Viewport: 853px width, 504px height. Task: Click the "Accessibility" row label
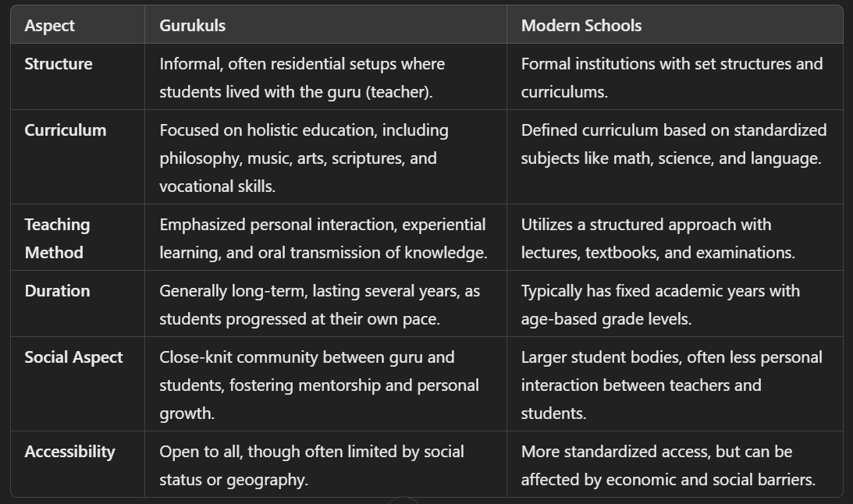pyautogui.click(x=69, y=452)
